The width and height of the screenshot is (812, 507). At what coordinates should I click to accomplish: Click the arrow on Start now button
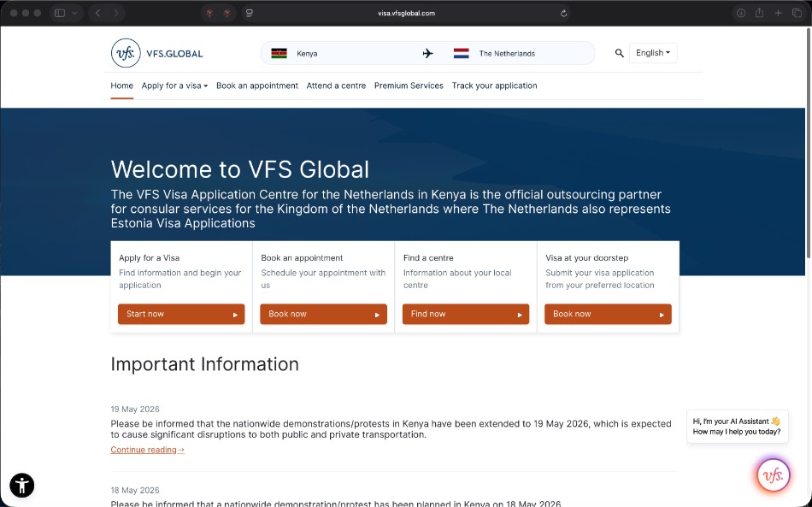coord(235,315)
